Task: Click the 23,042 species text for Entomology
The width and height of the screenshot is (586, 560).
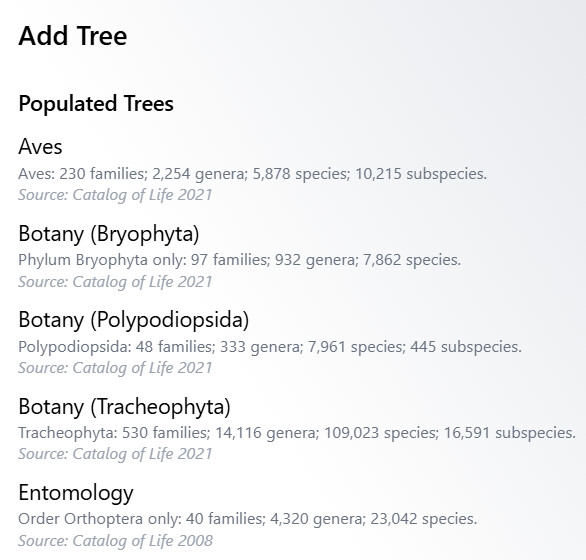Action: coord(424,519)
